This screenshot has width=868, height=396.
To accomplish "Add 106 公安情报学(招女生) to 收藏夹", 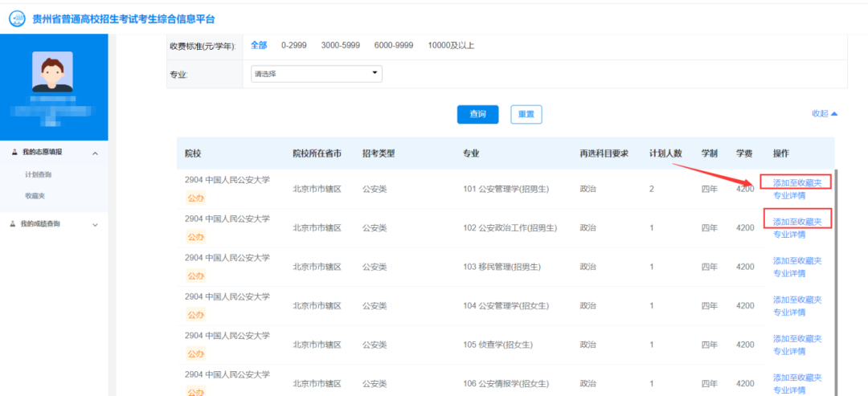I will click(x=797, y=378).
